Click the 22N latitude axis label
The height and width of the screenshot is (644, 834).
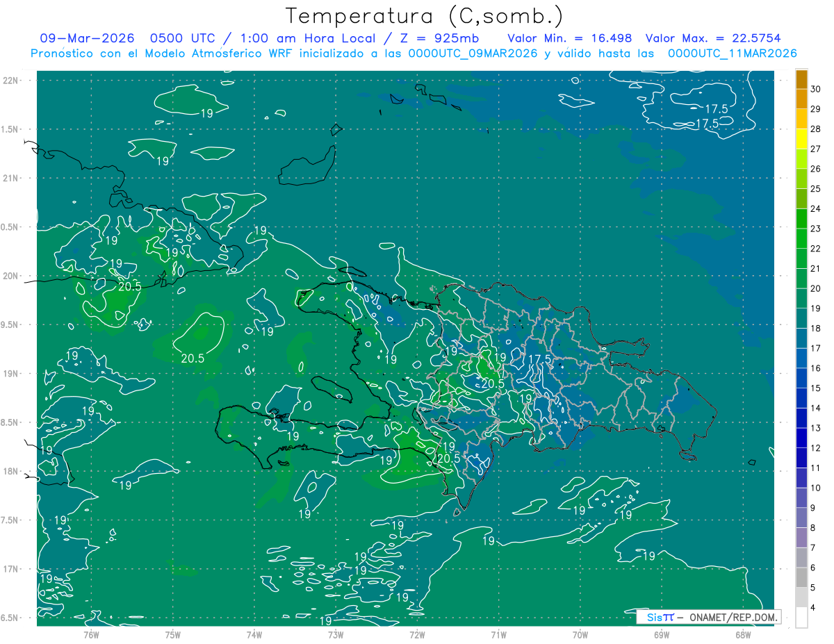11,81
